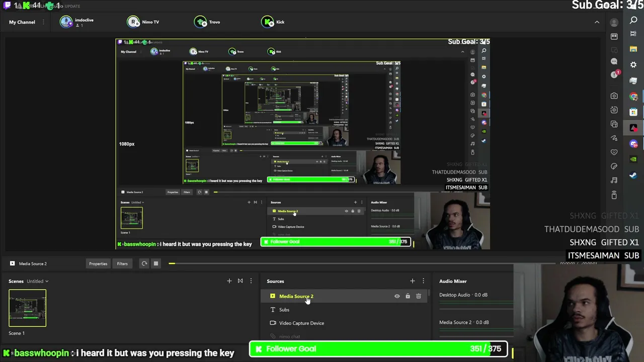This screenshot has width=644, height=362.
Task: Open the smiley heart face effects icon
Action: (x=614, y=152)
